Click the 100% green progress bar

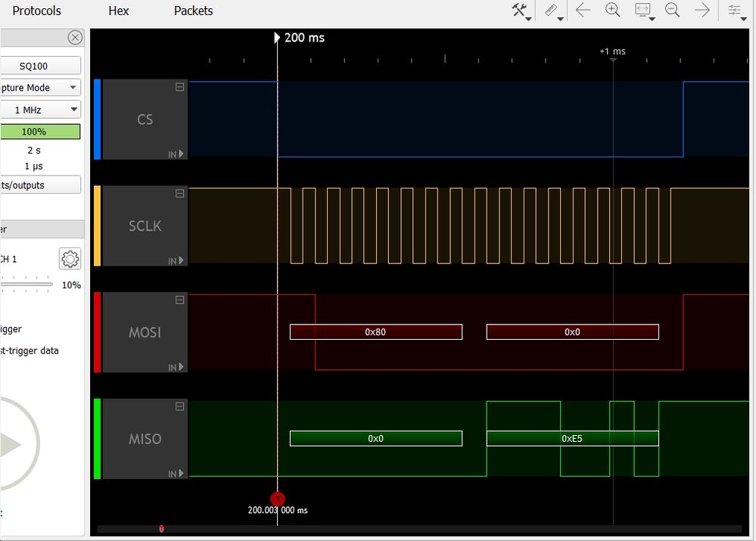point(40,132)
